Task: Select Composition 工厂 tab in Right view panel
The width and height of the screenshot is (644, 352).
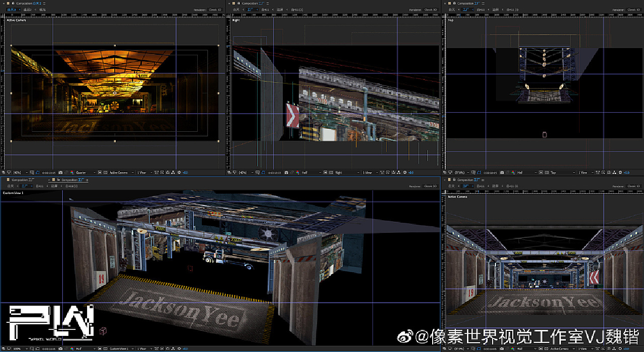Action: pos(254,4)
